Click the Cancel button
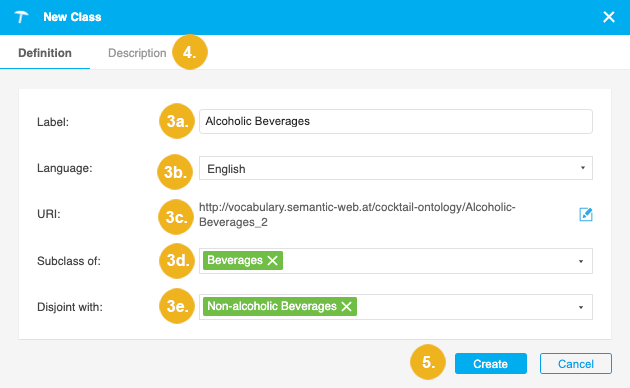 pos(576,363)
